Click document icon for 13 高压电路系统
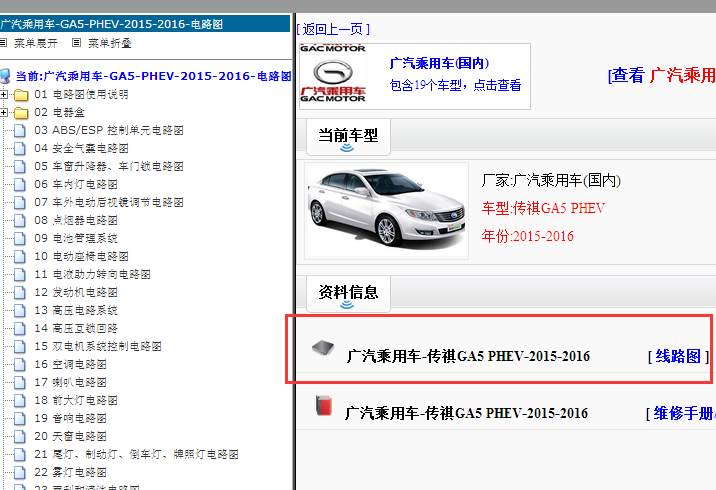The width and height of the screenshot is (716, 490). pos(20,311)
